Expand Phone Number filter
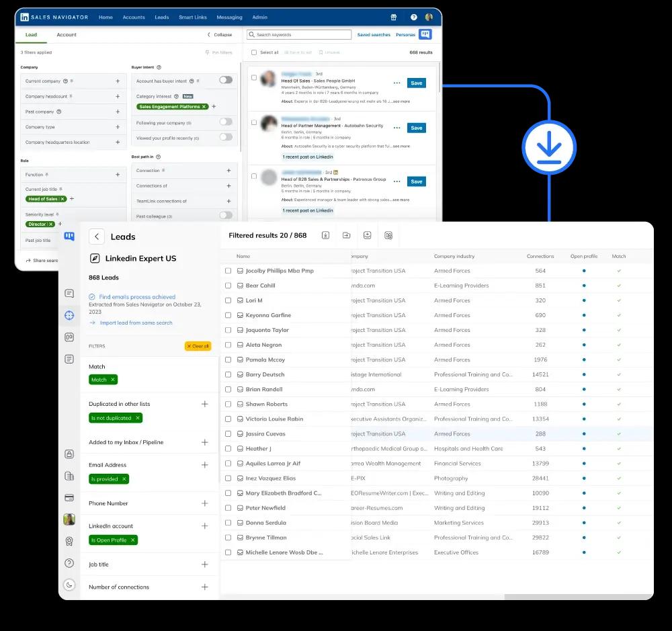The height and width of the screenshot is (631, 672). 205,503
